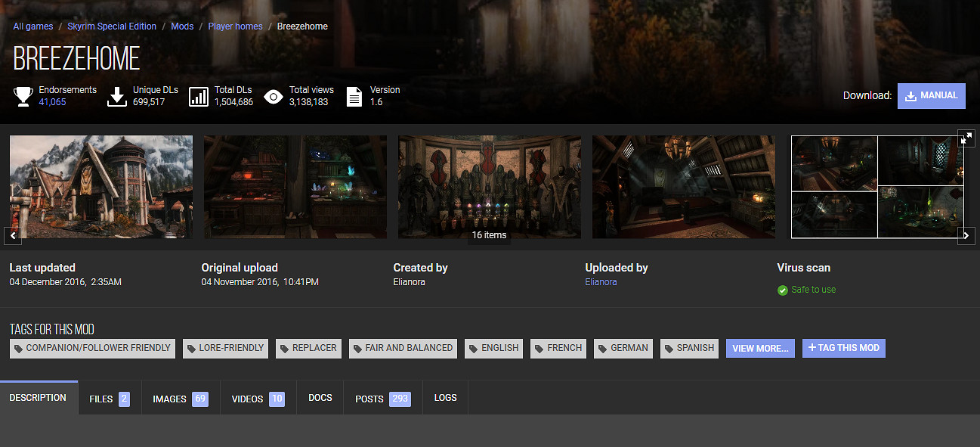Click the Total DLs bar chart icon
Viewport: 980px width, 447px height.
[199, 96]
